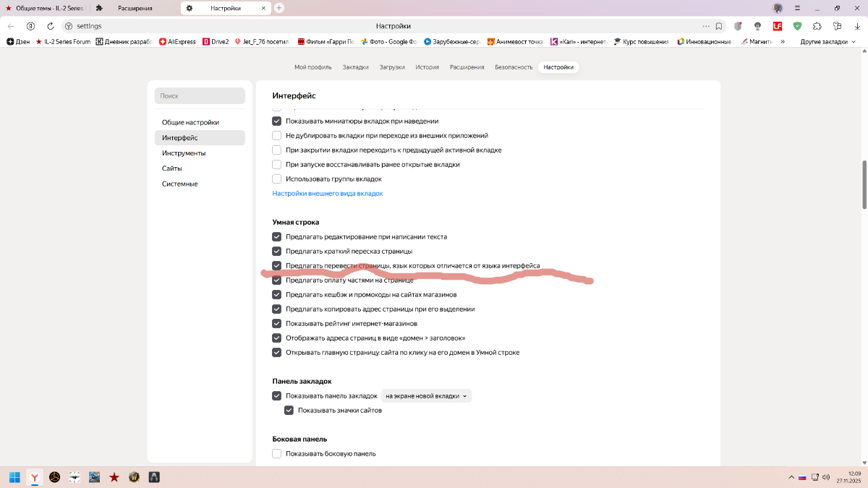Open Windows Start menu on taskbar

click(x=14, y=477)
